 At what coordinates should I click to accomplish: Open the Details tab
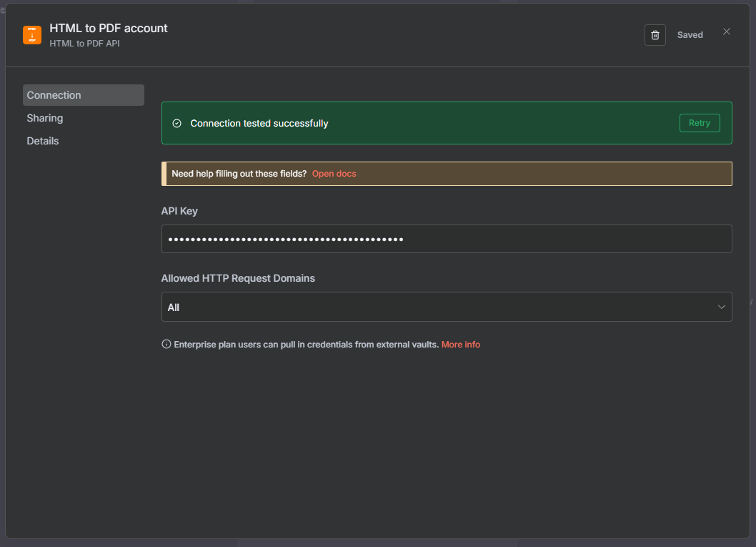point(43,141)
